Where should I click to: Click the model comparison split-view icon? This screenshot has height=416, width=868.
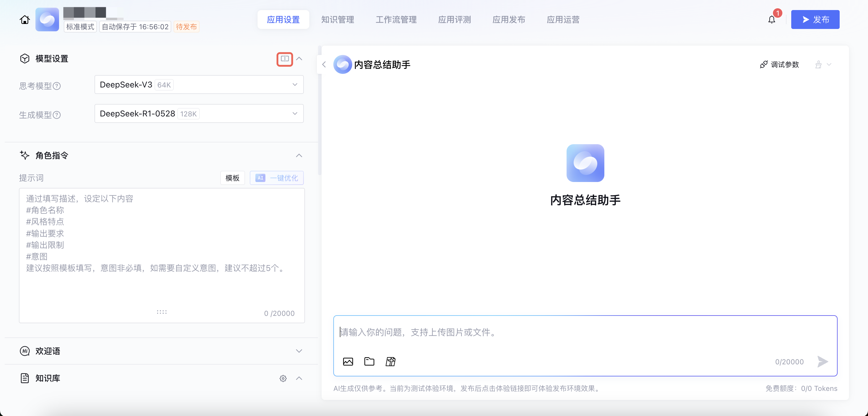point(284,59)
